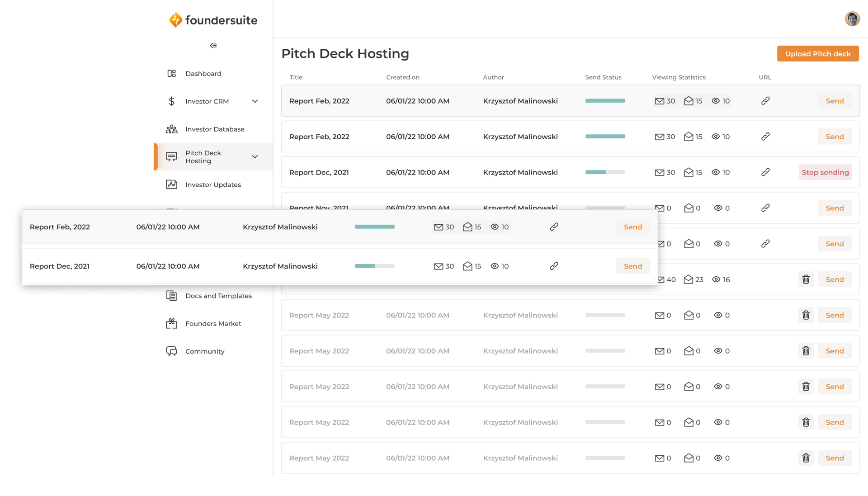The height and width of the screenshot is (496, 868).
Task: Collapse the sidebar with the arrow icon
Action: pos(213,46)
